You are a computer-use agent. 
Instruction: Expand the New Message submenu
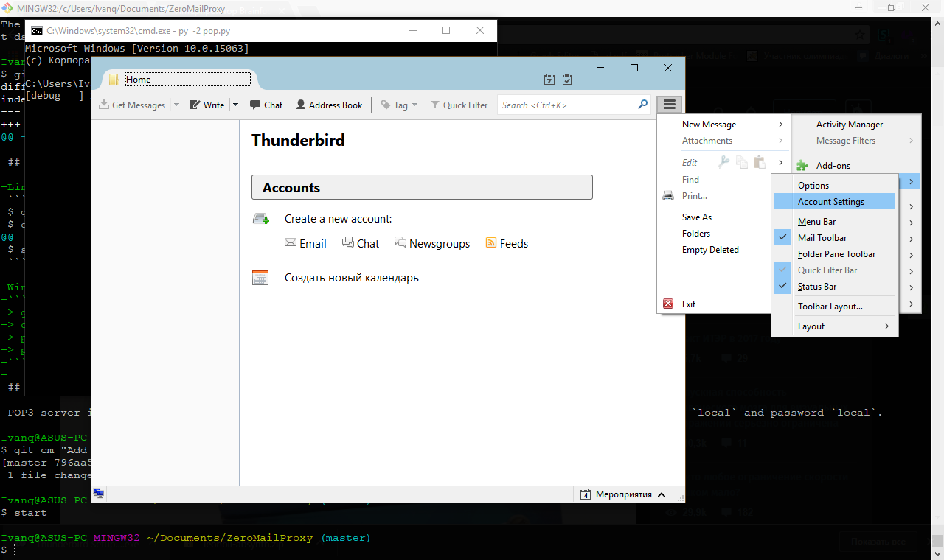coord(722,125)
